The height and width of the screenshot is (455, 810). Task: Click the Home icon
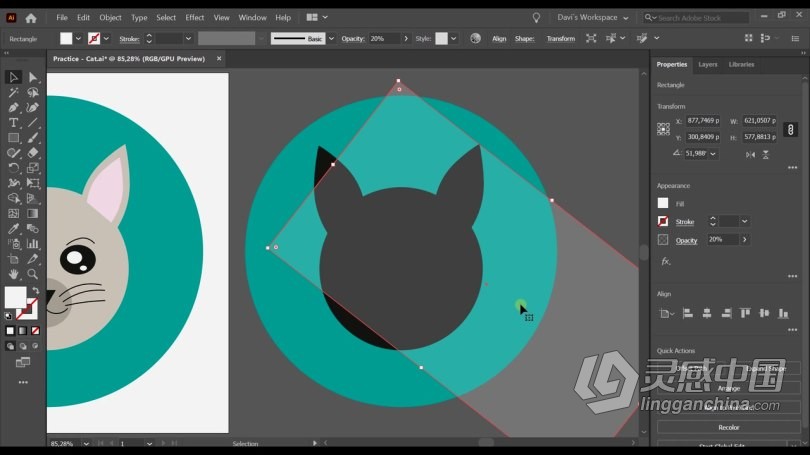click(31, 18)
